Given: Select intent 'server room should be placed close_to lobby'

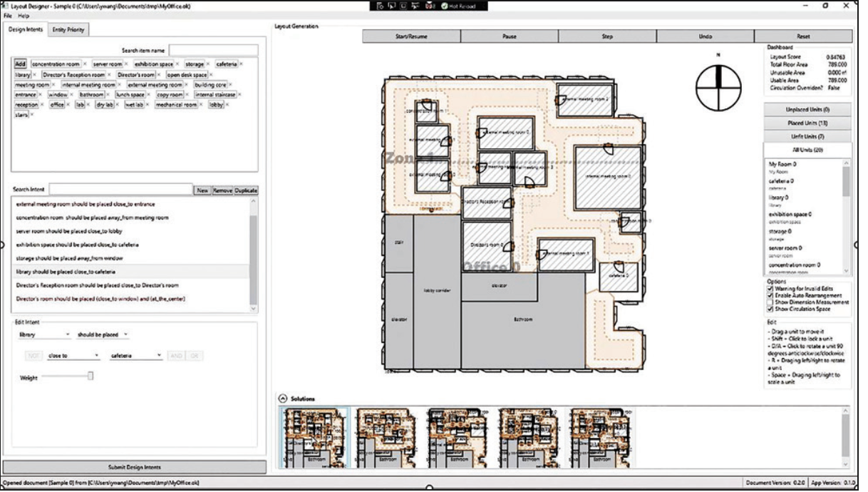Looking at the screenshot, I should pos(130,231).
